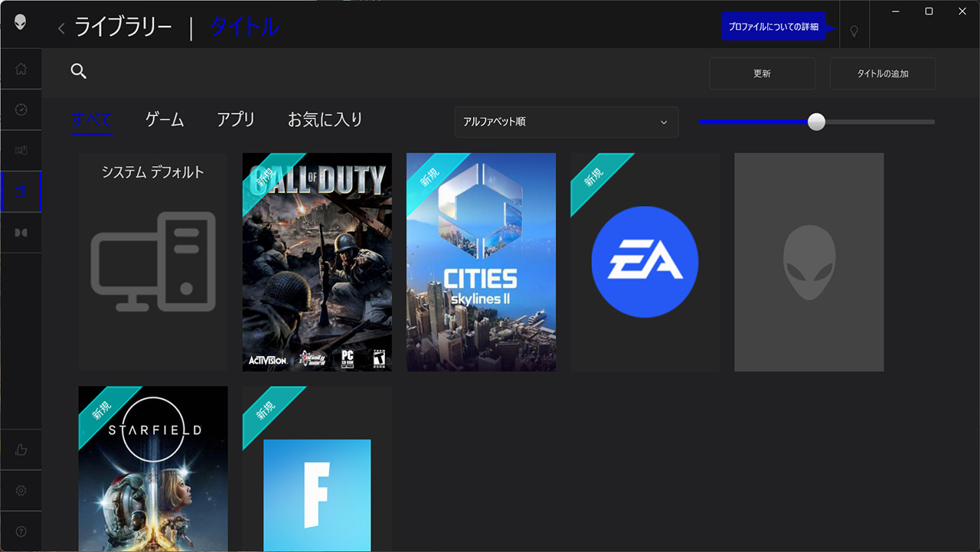Open the performance gauge sidebar icon

pos(21,109)
